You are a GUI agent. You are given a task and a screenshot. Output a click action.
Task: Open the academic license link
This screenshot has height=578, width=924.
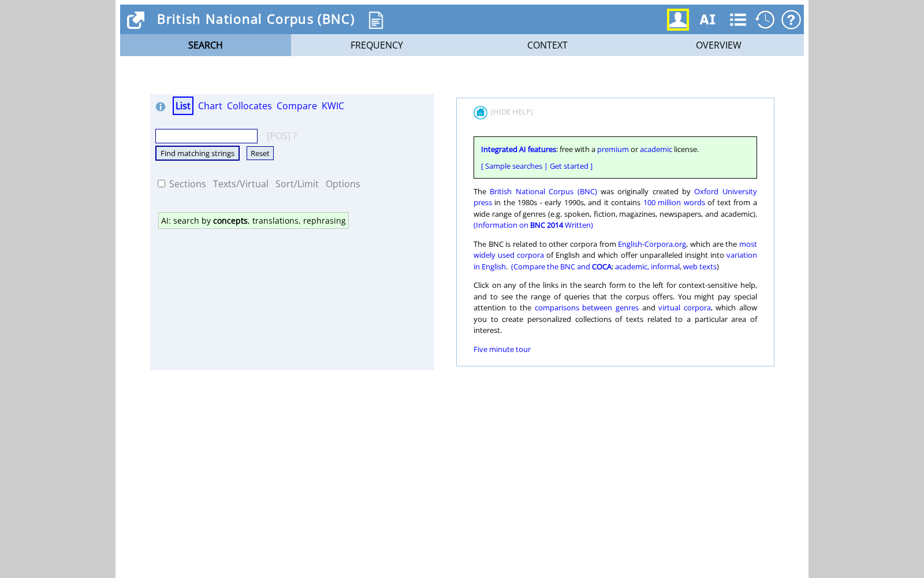pos(656,149)
